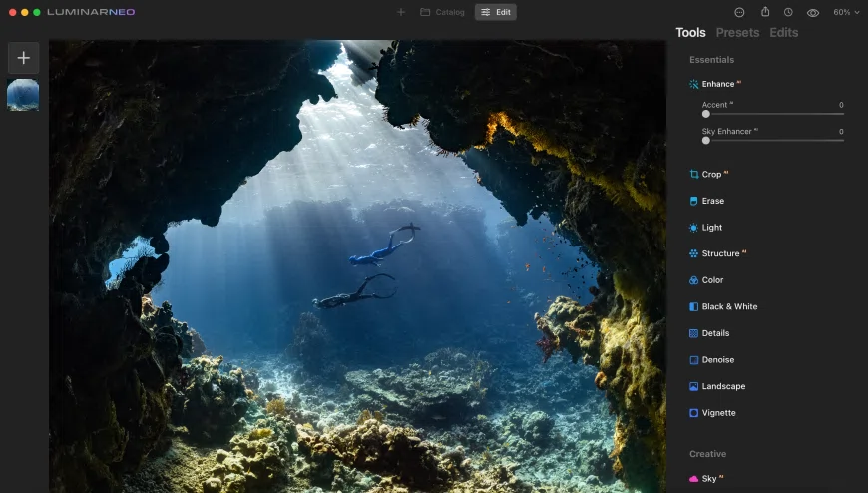The height and width of the screenshot is (493, 868).
Task: Expand the Crop tool label
Action: (x=711, y=174)
